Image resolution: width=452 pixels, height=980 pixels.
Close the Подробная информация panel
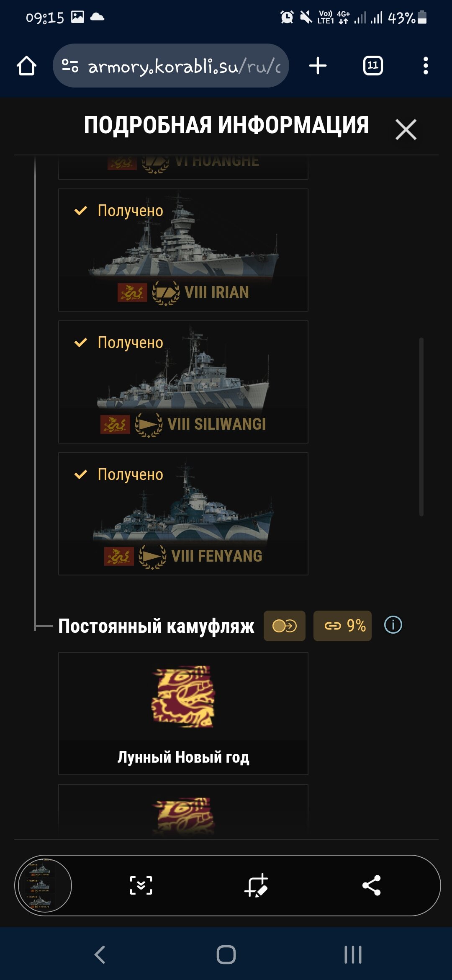coord(406,129)
